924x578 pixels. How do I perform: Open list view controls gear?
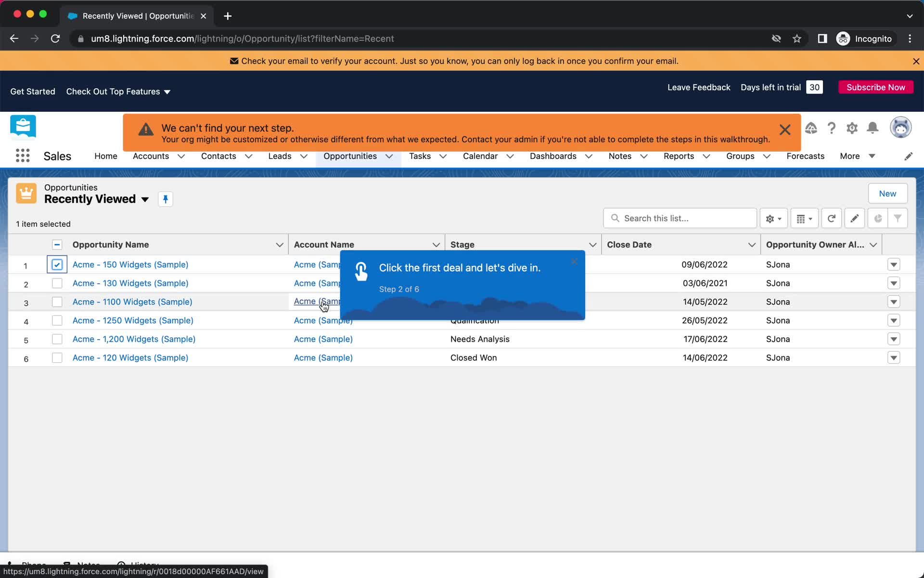point(773,218)
